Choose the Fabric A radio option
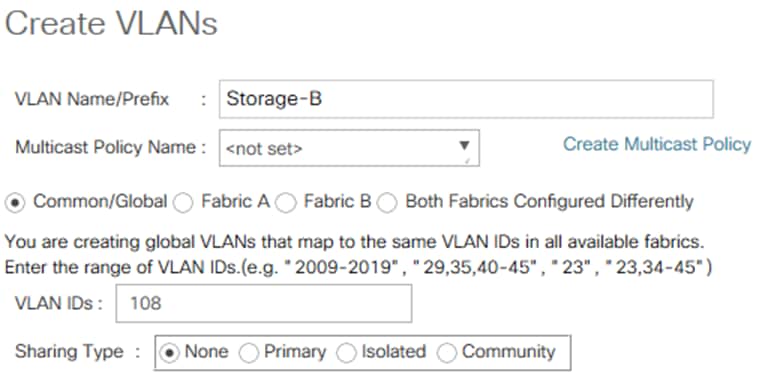The width and height of the screenshot is (759, 386). pyautogui.click(x=183, y=202)
